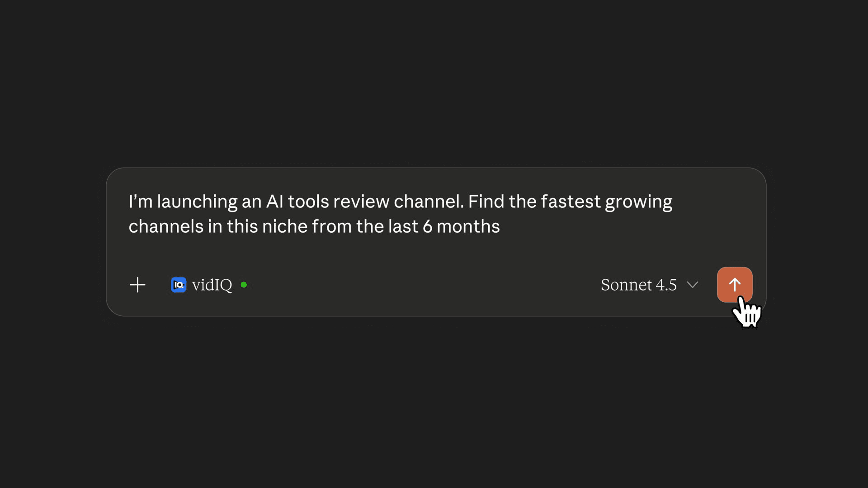
Task: Click the plus attachment icon
Action: (x=137, y=285)
